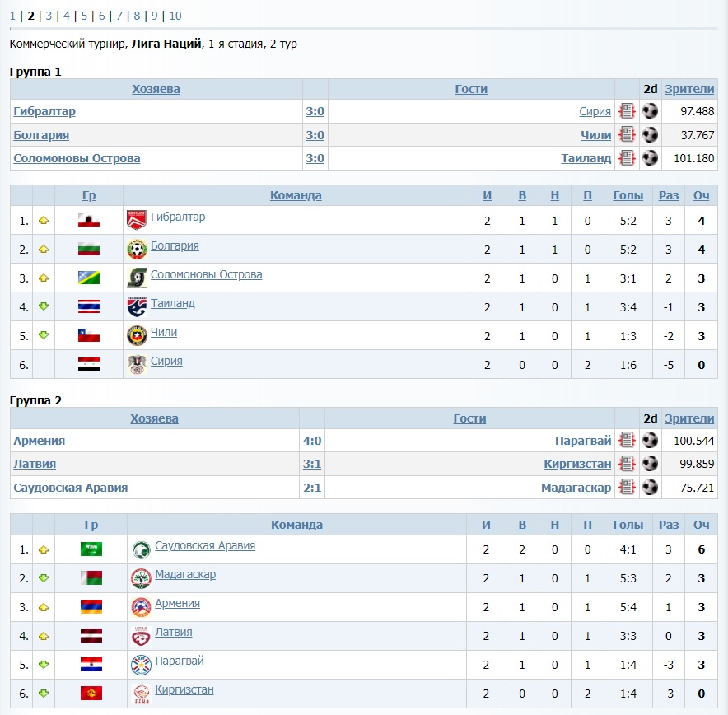Click 2D ball icon for Latvia–Kyrgyzstan match

tap(651, 464)
